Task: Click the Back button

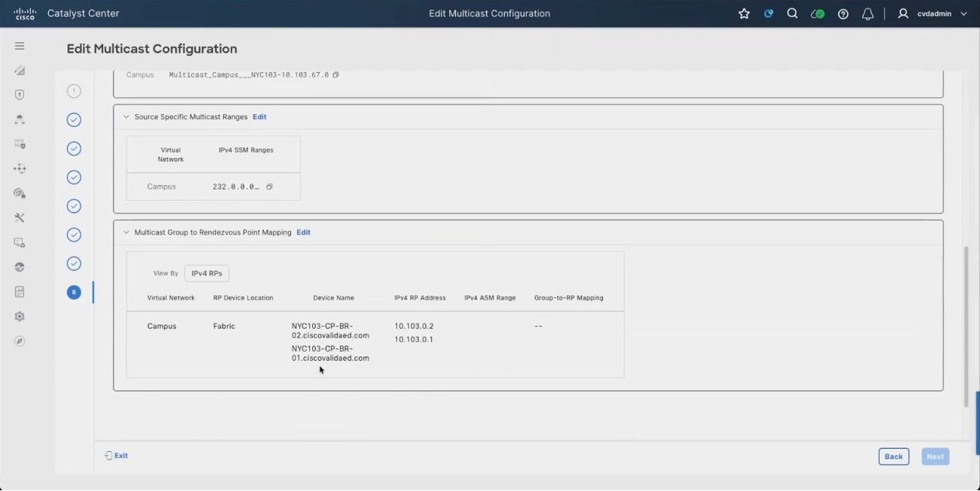Action: point(894,456)
